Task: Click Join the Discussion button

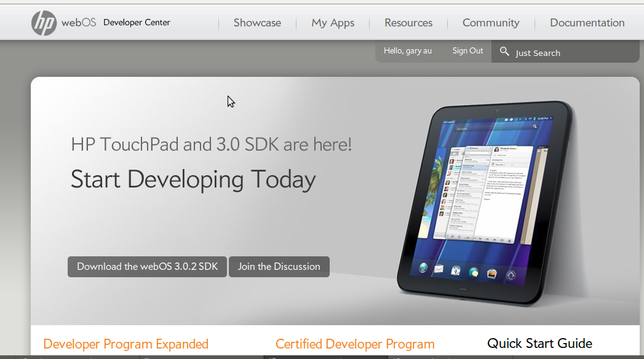Action: [x=279, y=267]
